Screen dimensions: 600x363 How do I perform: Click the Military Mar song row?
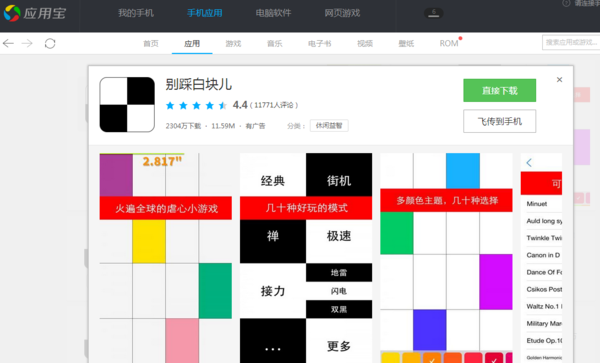pos(541,324)
